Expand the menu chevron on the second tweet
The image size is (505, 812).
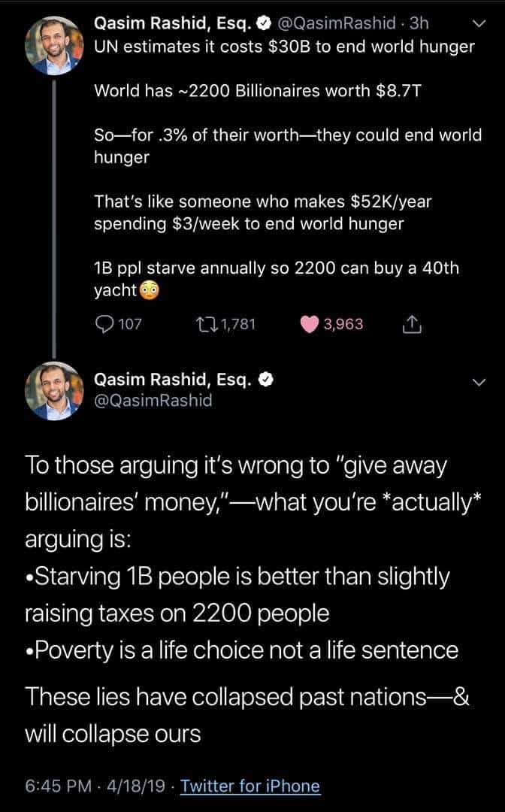[x=480, y=381]
